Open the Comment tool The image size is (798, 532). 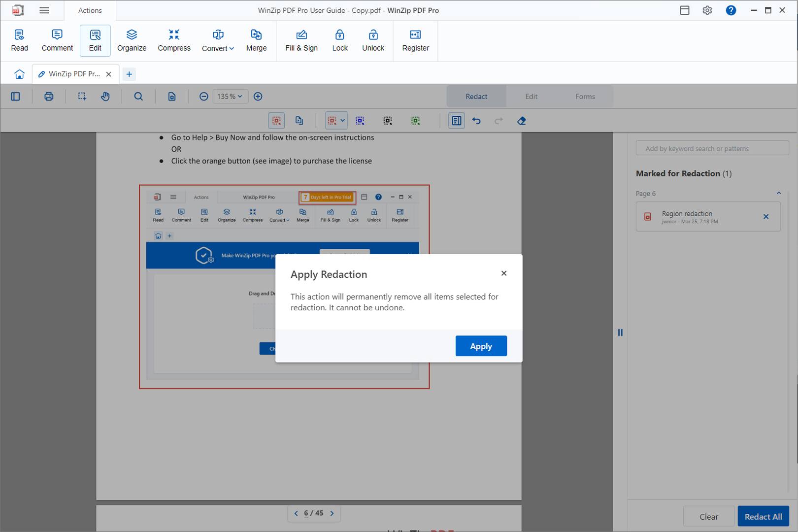click(57, 40)
